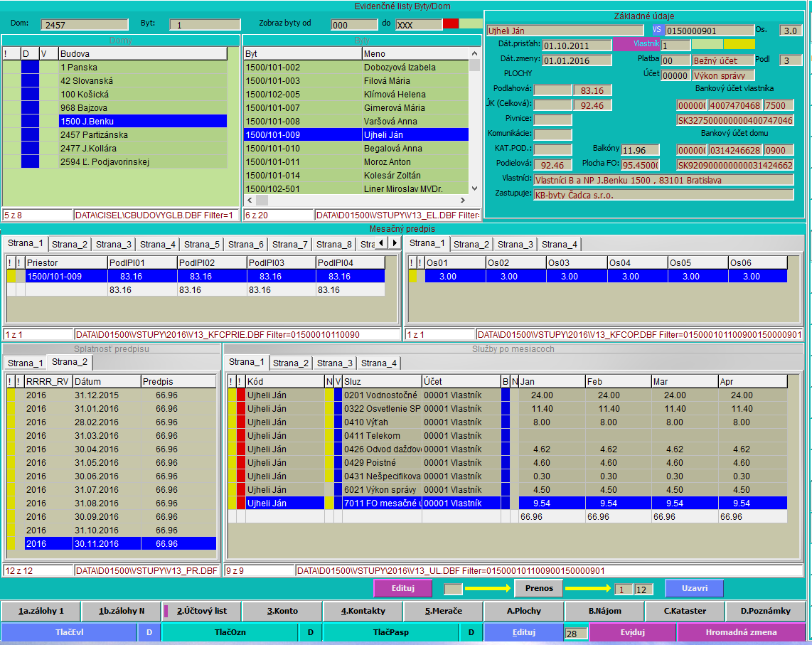Image resolution: width=812 pixels, height=645 pixels.
Task: Open 1b.zálohy N
Action: (121, 611)
